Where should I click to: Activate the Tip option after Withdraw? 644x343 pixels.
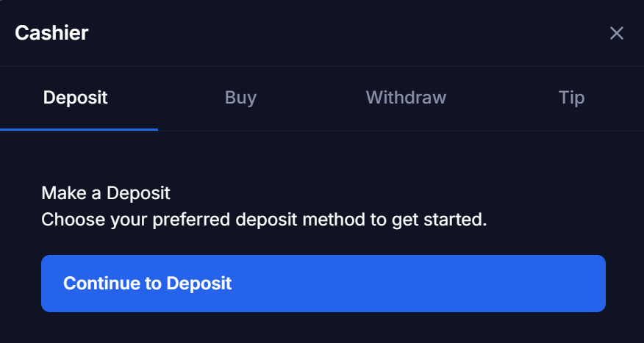(x=571, y=98)
